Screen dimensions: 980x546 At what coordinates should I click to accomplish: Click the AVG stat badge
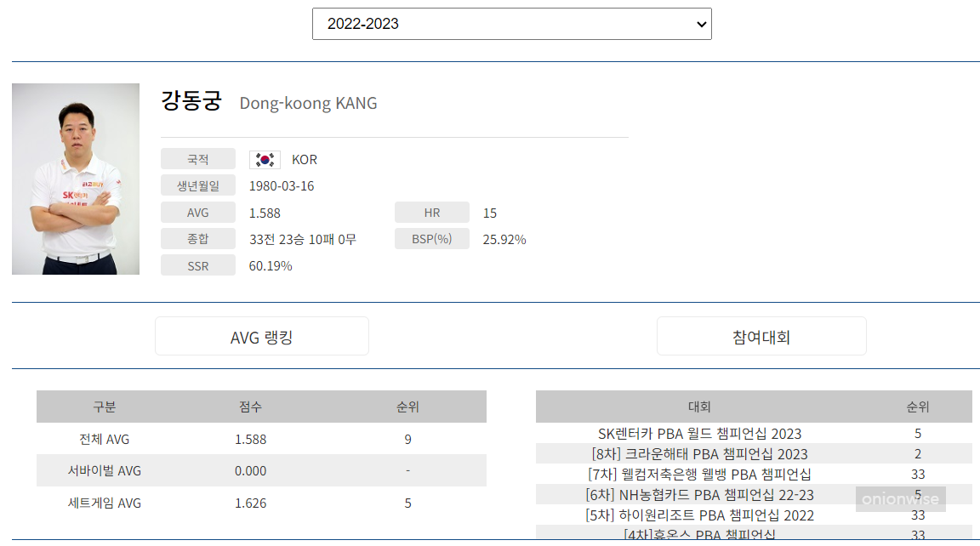[198, 212]
